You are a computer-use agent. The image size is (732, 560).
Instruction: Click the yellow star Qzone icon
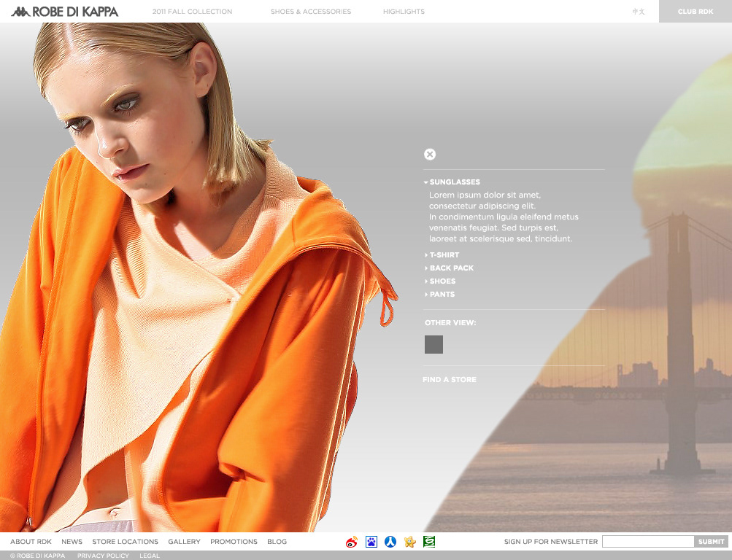[410, 542]
